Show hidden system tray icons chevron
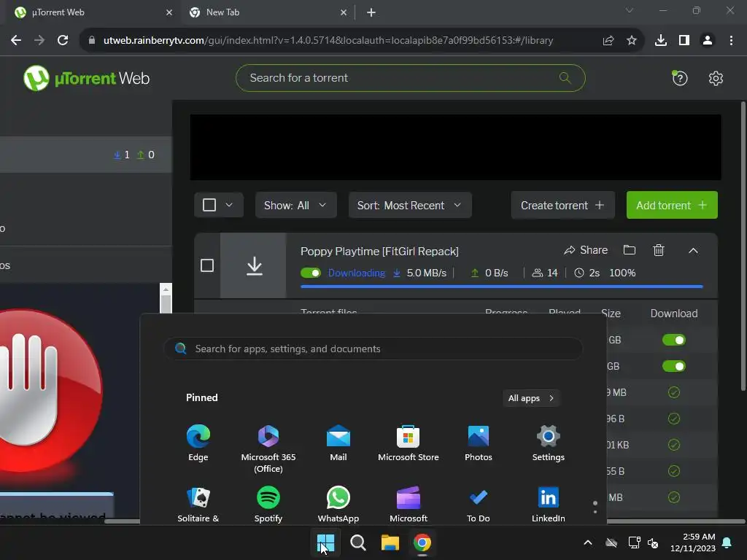This screenshot has height=560, width=747. [x=588, y=542]
